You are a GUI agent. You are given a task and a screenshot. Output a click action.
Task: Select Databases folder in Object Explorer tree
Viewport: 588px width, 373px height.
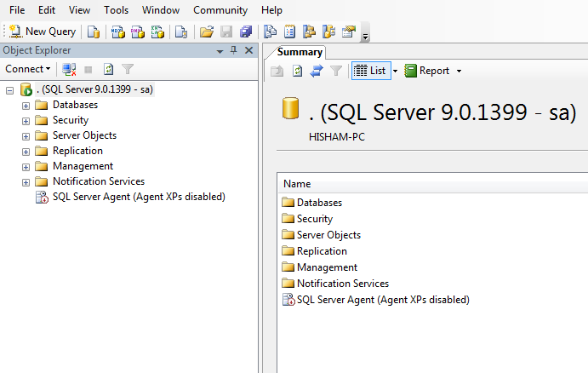point(75,105)
